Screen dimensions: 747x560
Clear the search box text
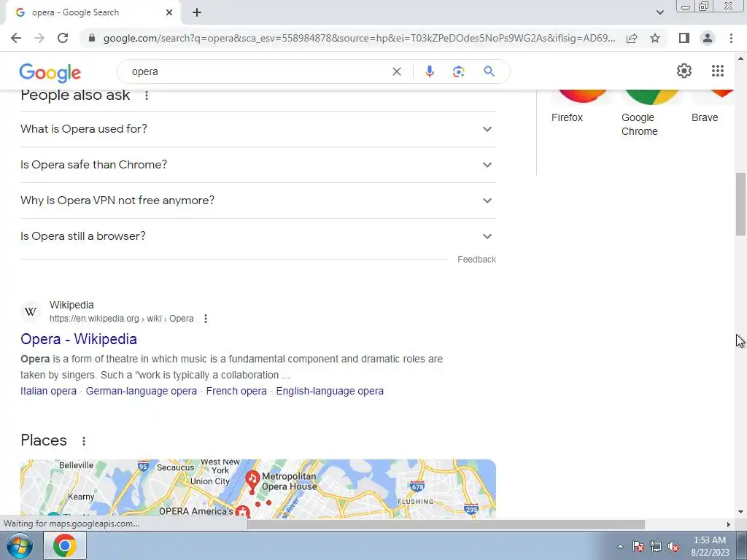point(396,71)
